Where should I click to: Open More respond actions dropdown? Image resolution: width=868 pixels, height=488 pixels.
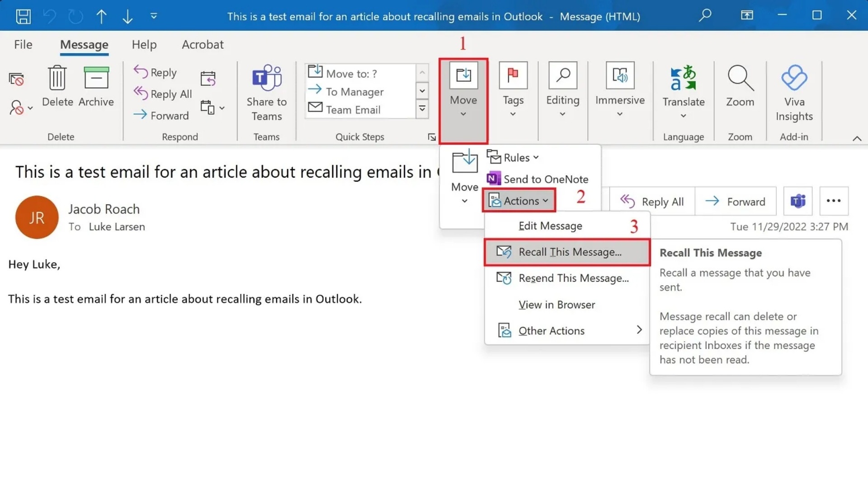[x=212, y=108]
